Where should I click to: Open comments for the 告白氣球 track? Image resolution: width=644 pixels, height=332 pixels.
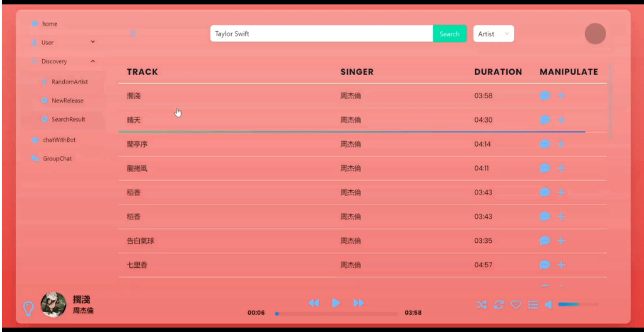(x=545, y=241)
